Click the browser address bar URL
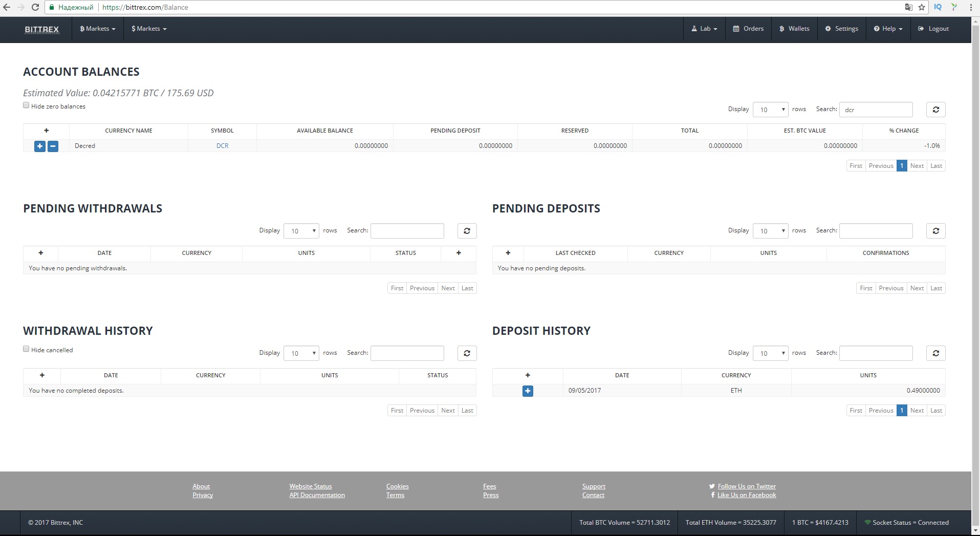980x536 pixels. click(145, 7)
